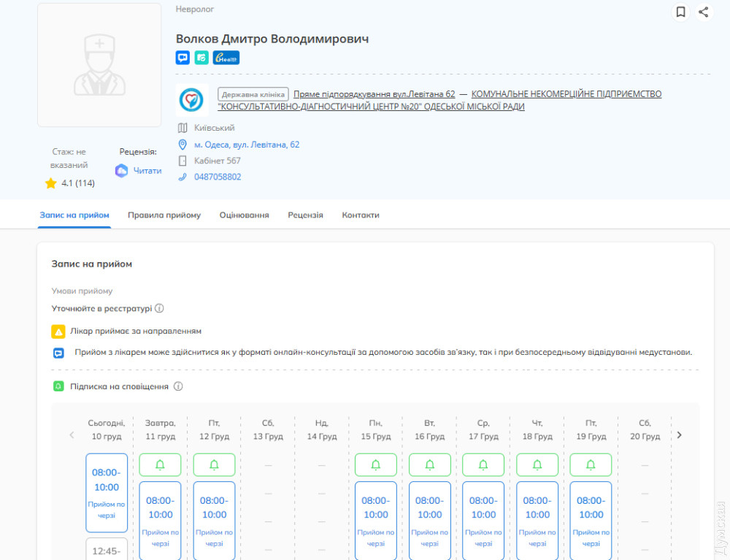Click the share icon at top right
Image resolution: width=730 pixels, height=560 pixels.
703,12
